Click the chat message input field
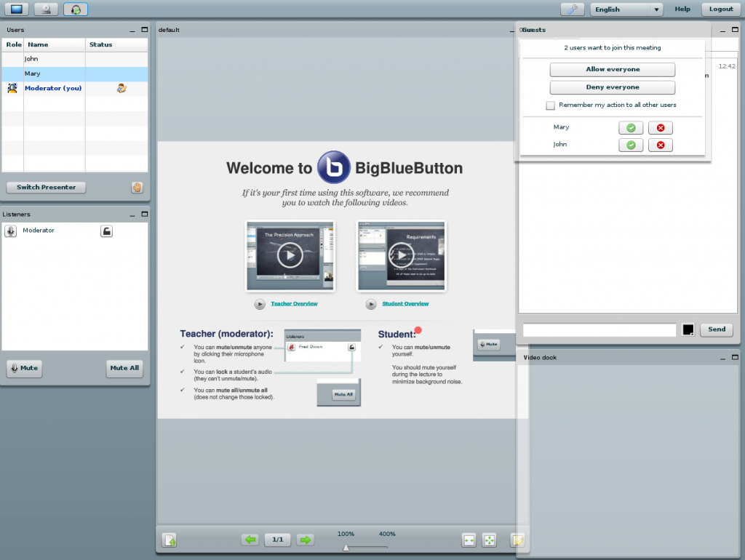 [599, 329]
